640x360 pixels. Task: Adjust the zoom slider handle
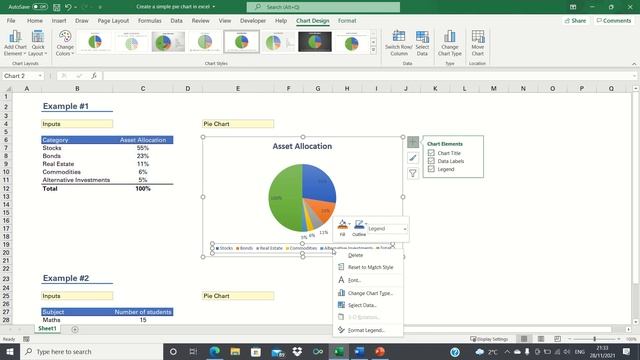point(594,339)
